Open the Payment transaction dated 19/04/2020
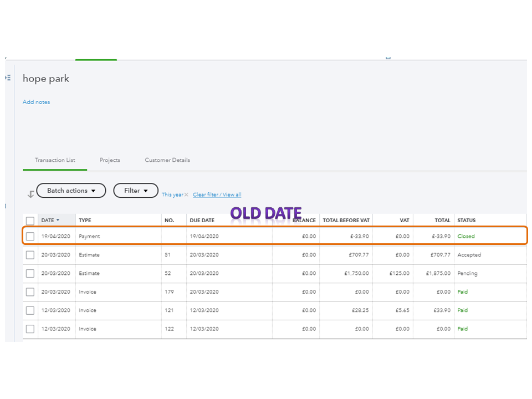The height and width of the screenshot is (399, 532). [89, 237]
